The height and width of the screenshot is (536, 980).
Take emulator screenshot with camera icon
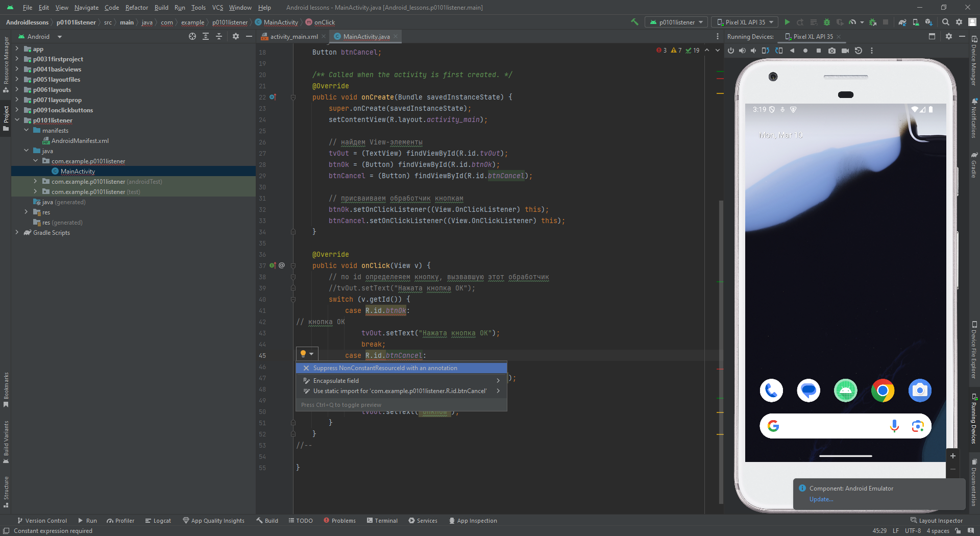pos(832,51)
